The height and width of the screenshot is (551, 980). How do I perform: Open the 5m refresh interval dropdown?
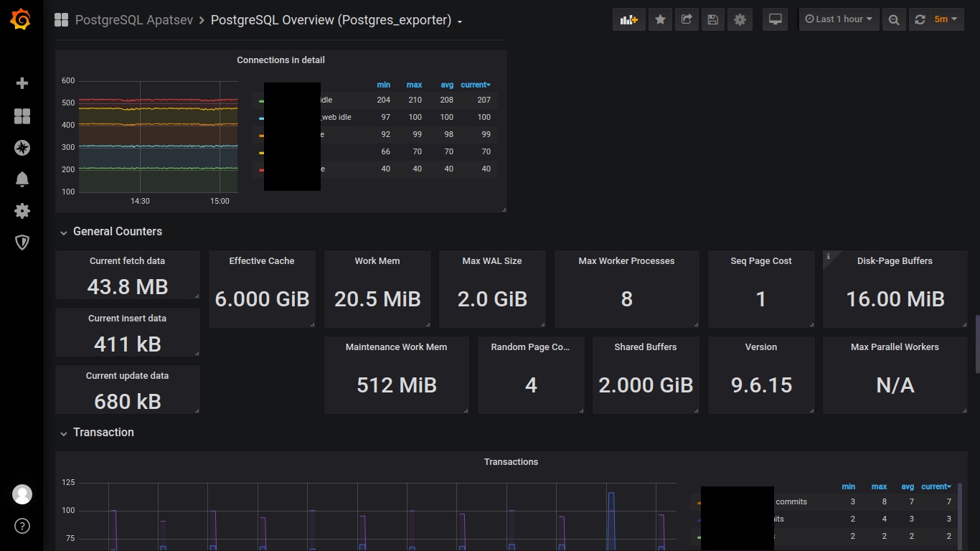tap(945, 19)
